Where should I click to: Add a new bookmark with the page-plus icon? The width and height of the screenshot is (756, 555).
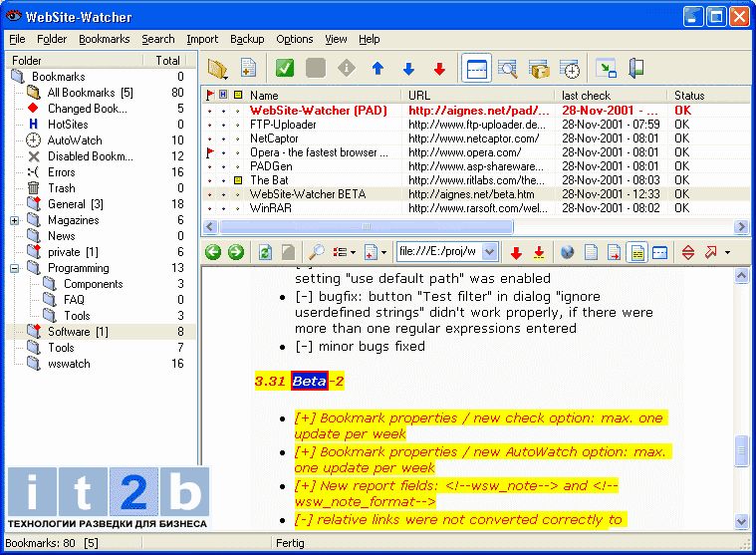tap(248, 69)
